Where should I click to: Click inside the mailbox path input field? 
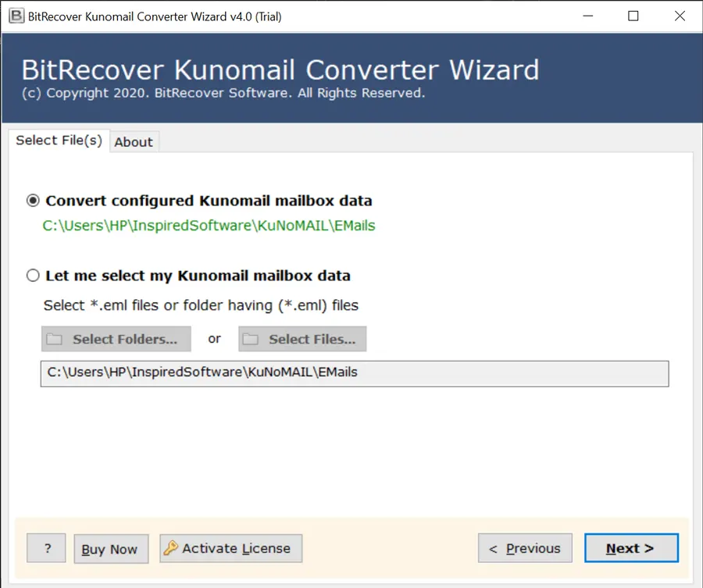click(355, 373)
